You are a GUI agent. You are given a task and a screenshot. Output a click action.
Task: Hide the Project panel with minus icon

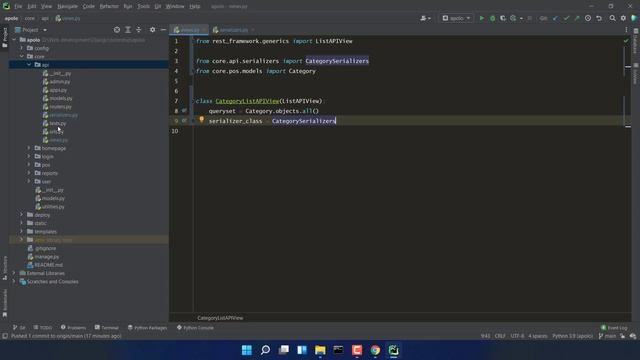[x=163, y=30]
